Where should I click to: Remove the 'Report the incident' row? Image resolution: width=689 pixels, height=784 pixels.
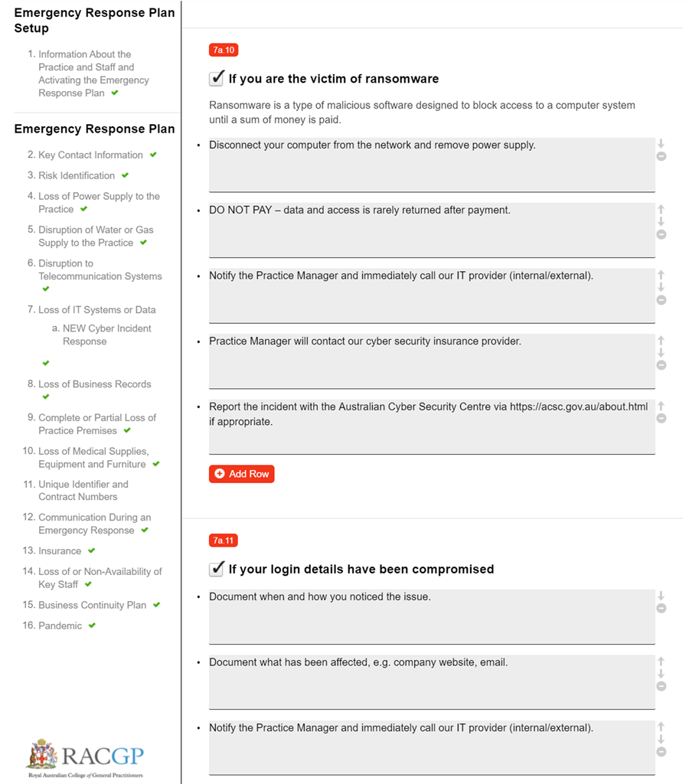point(661,418)
